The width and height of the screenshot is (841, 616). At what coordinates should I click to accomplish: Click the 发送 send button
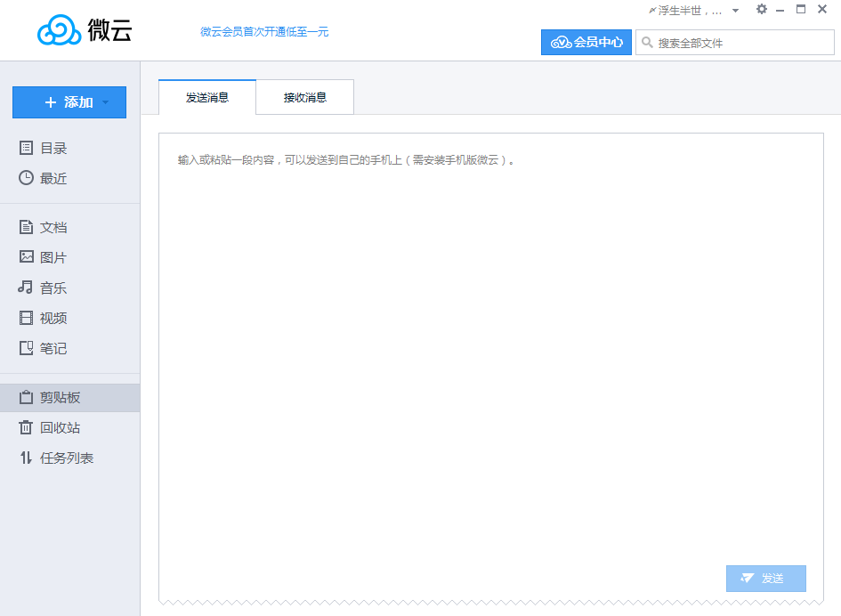tap(765, 578)
